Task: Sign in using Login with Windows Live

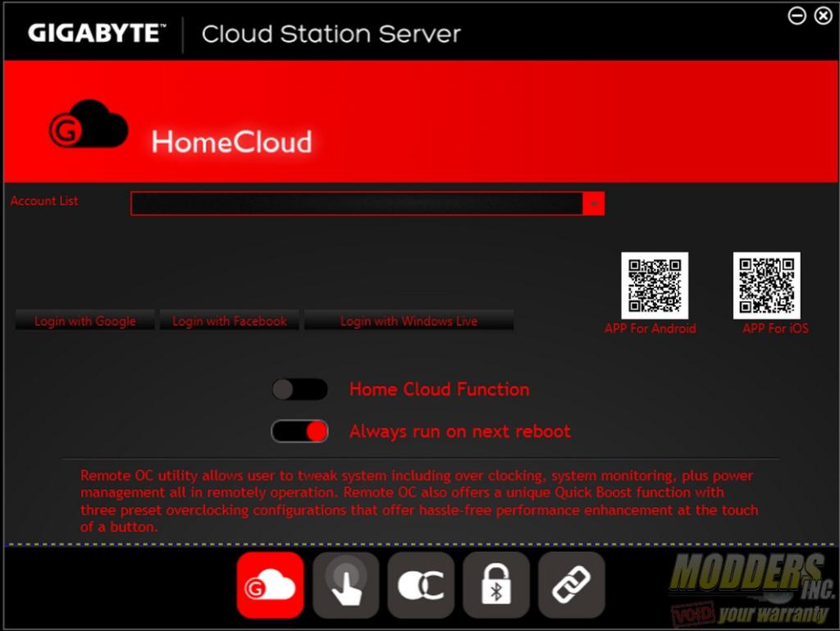Action: click(x=409, y=321)
